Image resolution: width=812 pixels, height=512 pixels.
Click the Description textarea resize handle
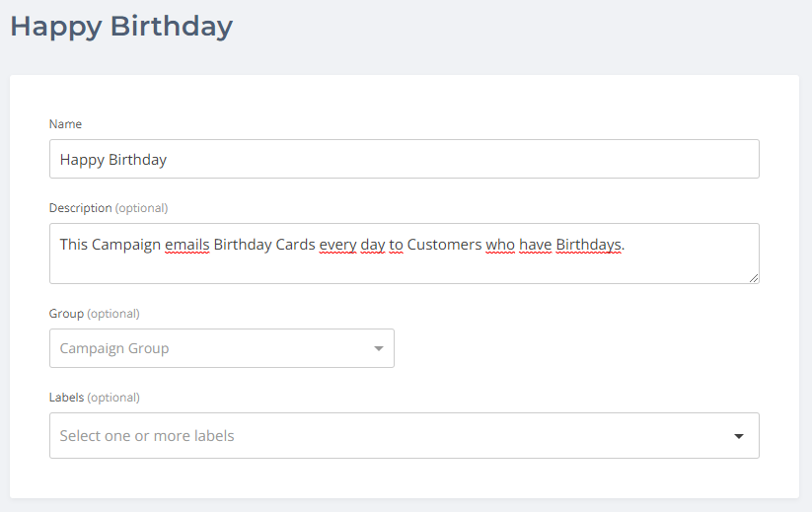[753, 278]
